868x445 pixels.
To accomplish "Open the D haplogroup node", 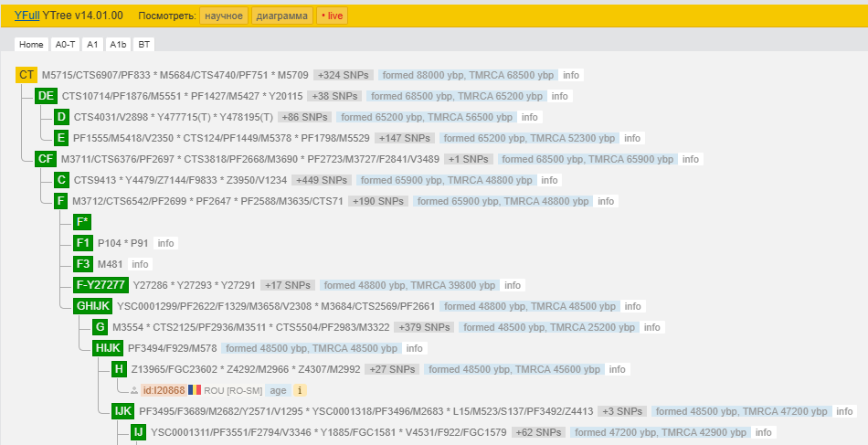I will (x=61, y=117).
